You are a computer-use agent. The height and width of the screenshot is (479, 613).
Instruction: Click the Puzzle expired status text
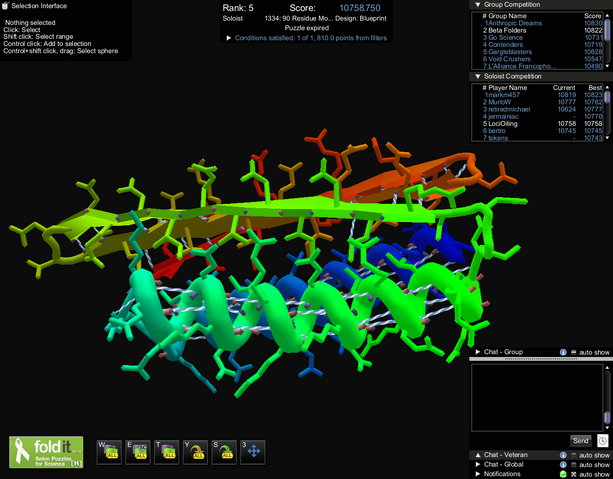click(306, 28)
